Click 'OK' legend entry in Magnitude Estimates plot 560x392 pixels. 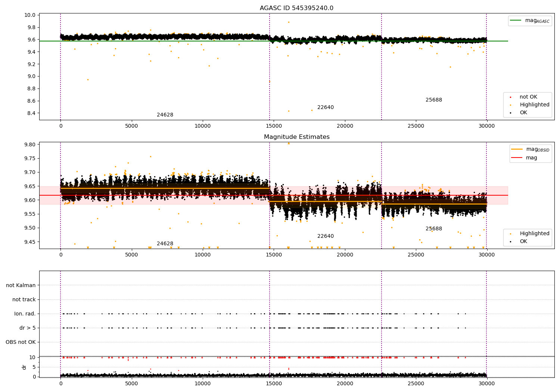coord(523,242)
